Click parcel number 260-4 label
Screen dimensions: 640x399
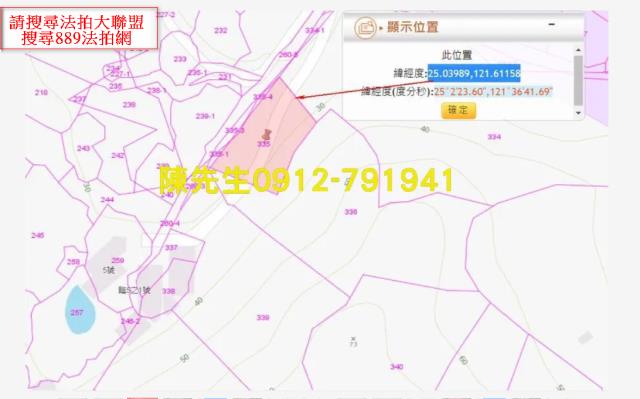click(x=170, y=223)
